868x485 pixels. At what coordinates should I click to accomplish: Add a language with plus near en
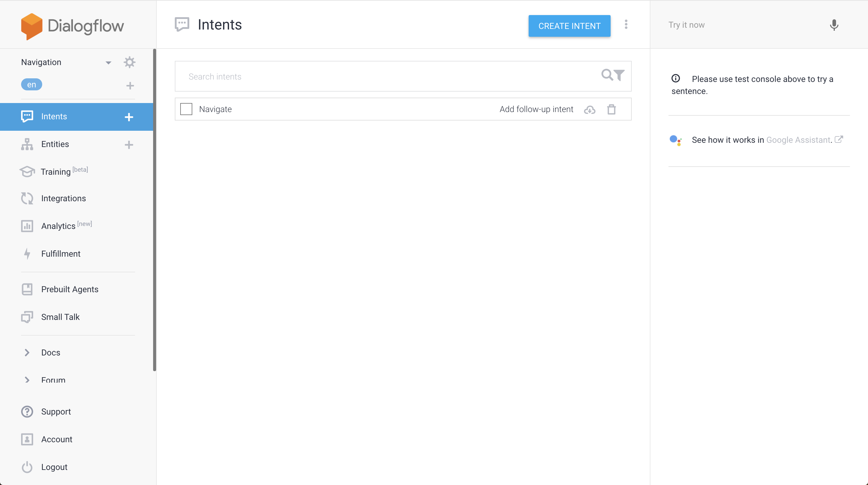click(130, 86)
